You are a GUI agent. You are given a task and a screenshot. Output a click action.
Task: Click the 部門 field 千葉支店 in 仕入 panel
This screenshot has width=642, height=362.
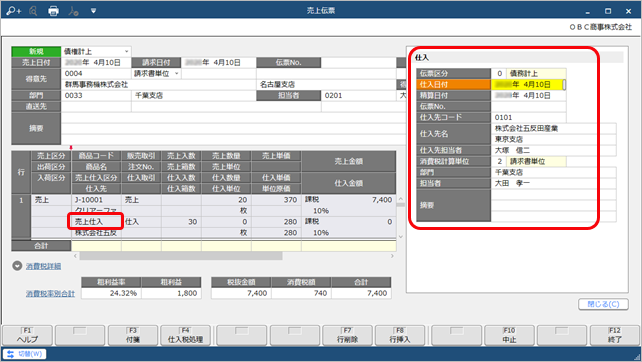pos(554,172)
